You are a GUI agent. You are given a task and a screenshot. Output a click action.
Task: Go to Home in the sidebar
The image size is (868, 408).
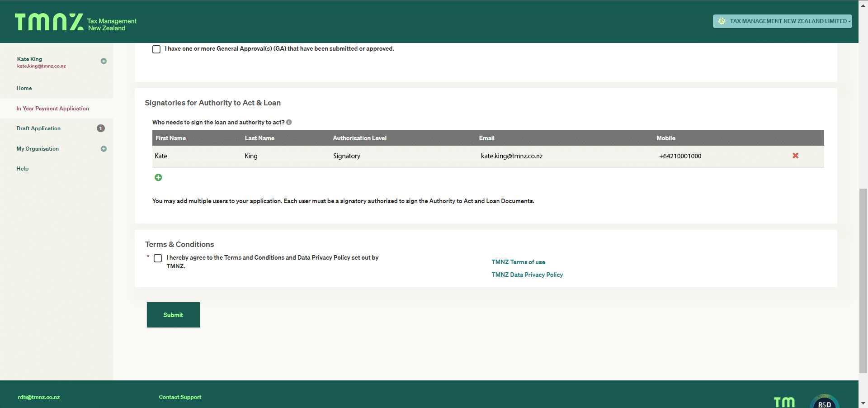tap(24, 88)
